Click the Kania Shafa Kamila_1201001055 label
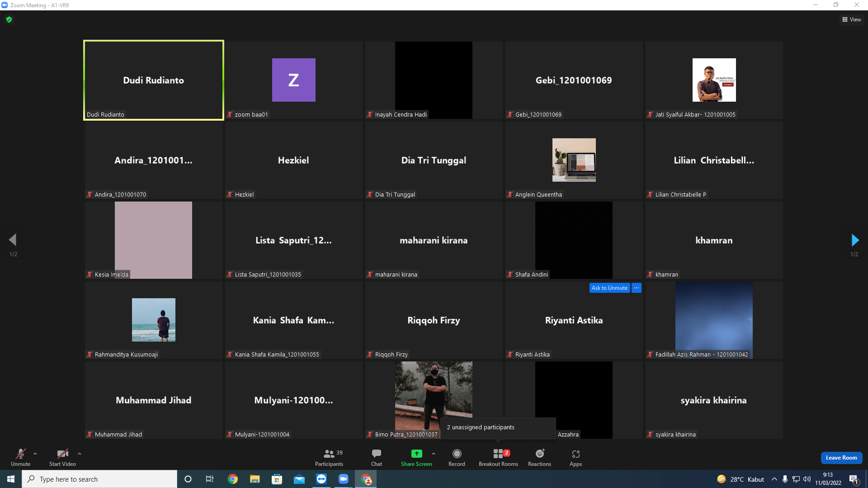The image size is (868, 488). [277, 355]
